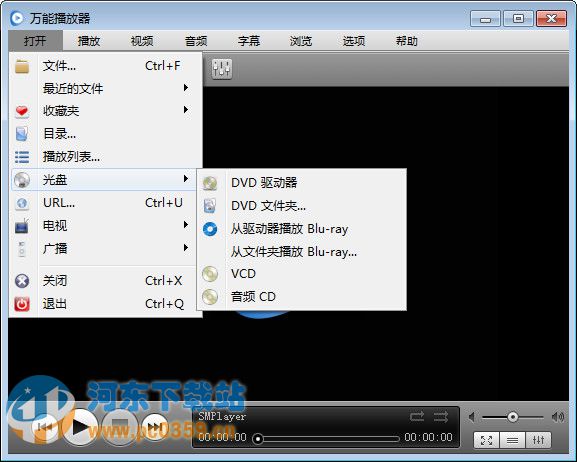Select 从驱动器播放 Blu-ray

click(302, 229)
